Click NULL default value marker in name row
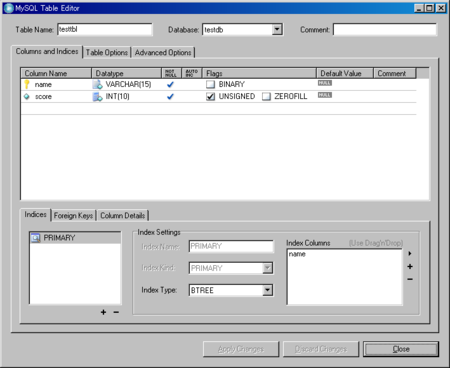This screenshot has width=450, height=368. point(325,83)
